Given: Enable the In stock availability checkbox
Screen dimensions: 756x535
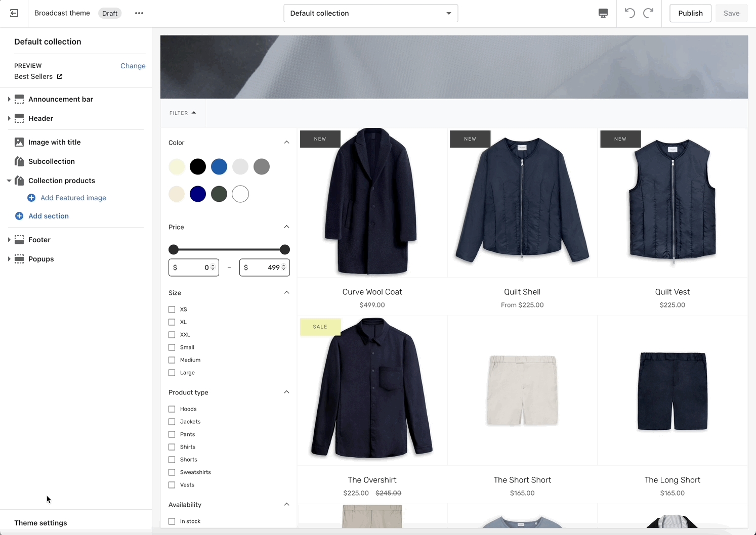Looking at the screenshot, I should (172, 521).
